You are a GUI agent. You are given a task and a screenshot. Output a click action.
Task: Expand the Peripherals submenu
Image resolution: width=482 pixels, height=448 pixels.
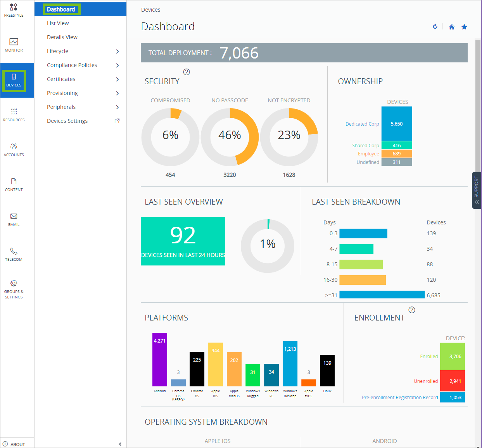[117, 107]
